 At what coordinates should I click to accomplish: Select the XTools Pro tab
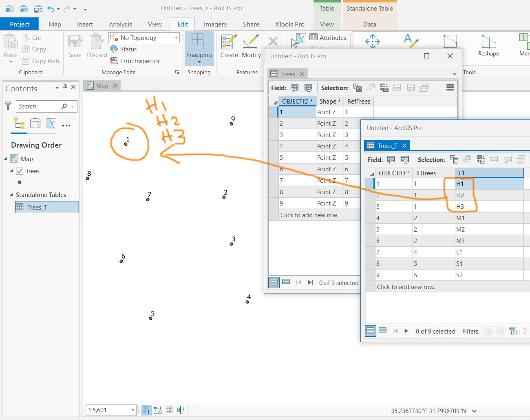click(x=289, y=24)
